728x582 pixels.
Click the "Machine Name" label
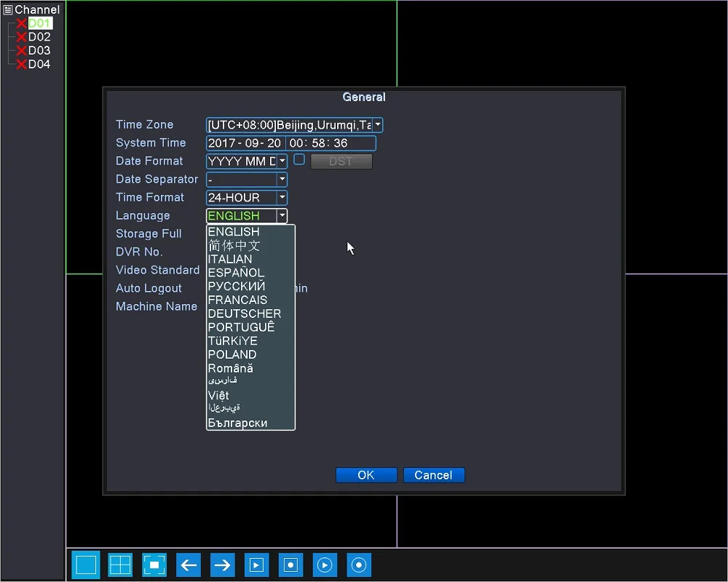157,306
